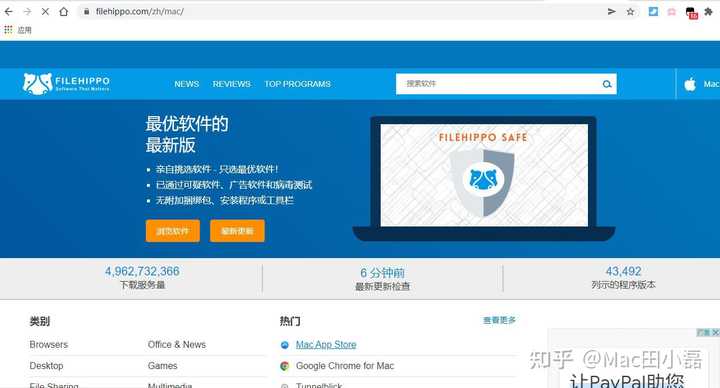
Task: Open the Office & News category
Action: click(177, 344)
